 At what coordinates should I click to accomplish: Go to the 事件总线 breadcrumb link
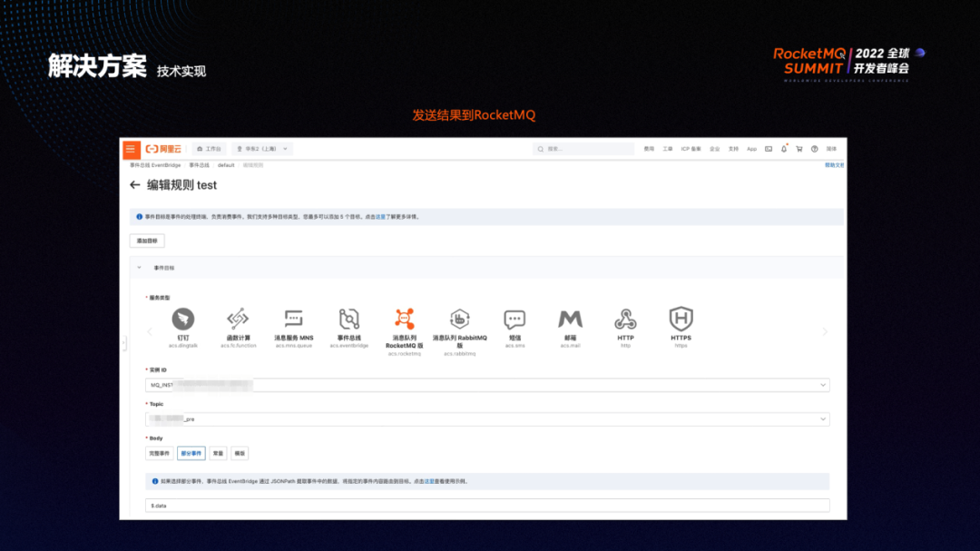200,165
